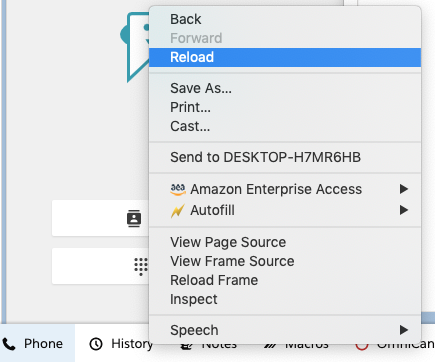The height and width of the screenshot is (362, 435).
Task: Click the Autofill lightning bolt icon
Action: click(178, 211)
